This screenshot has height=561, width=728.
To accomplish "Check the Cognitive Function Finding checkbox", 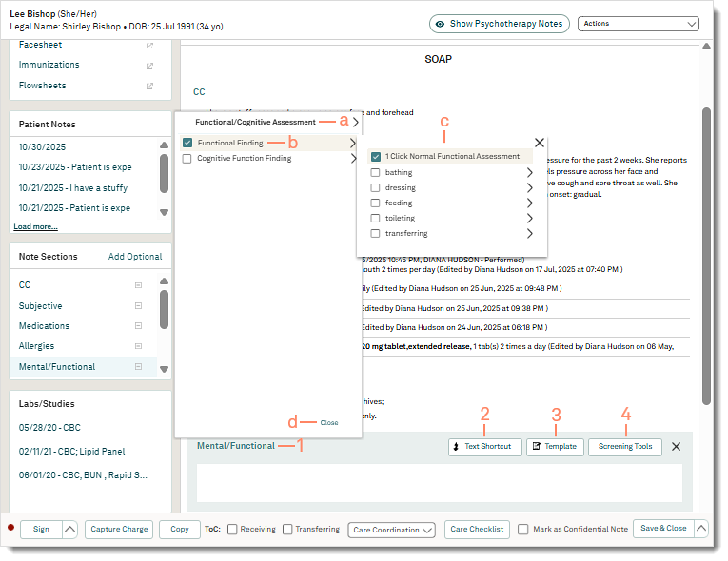I will pos(187,159).
